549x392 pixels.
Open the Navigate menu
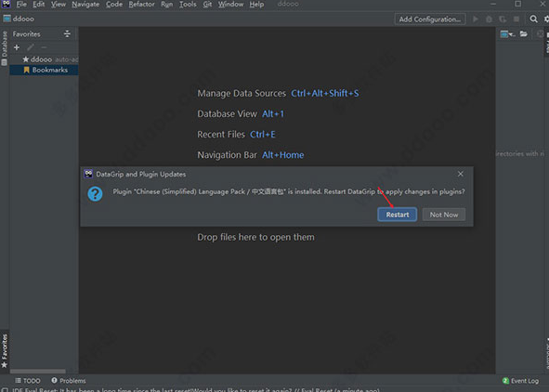(85, 5)
